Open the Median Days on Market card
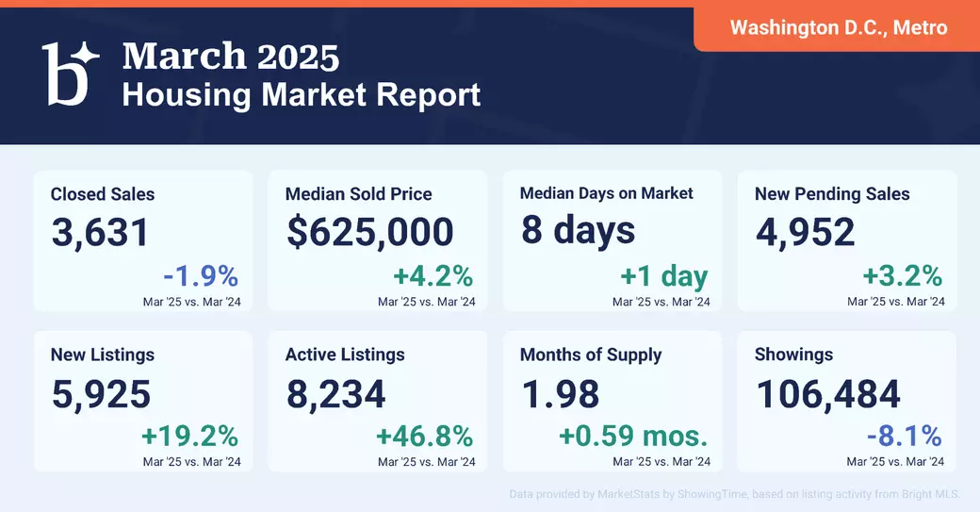The width and height of the screenshot is (980, 512). click(x=612, y=240)
